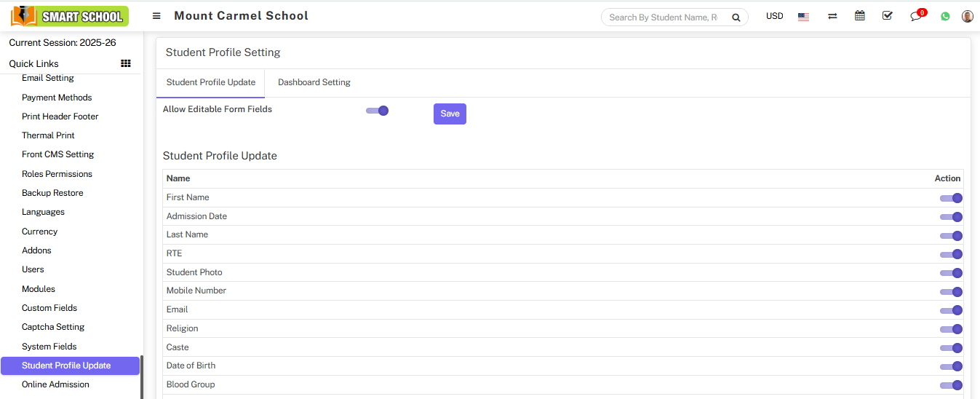Click the Action column header

coord(947,178)
